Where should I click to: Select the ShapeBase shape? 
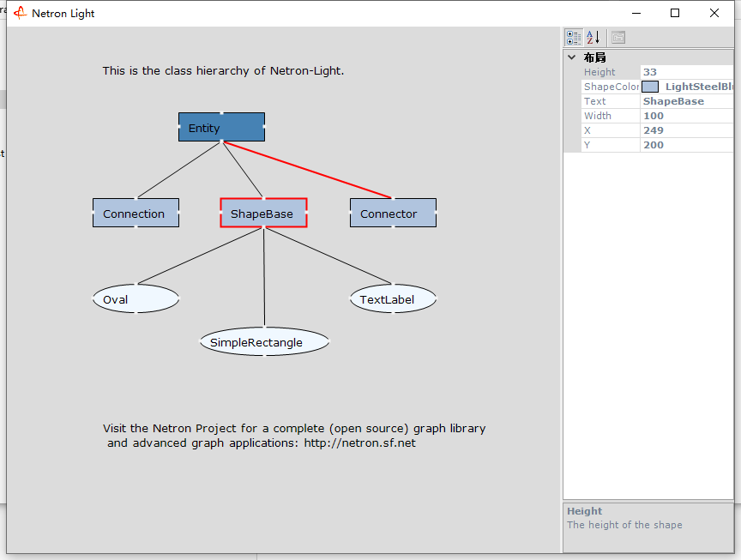tap(263, 213)
